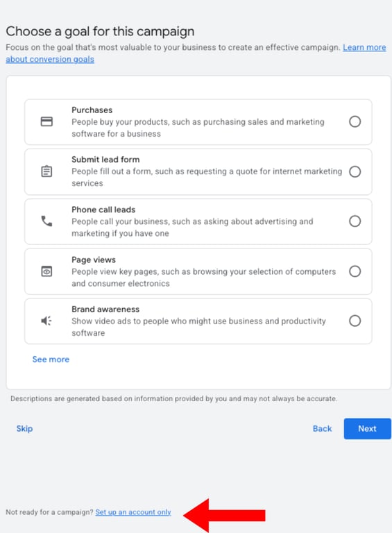392x533 pixels.
Task: Continue with the blue Next button
Action: click(x=367, y=429)
